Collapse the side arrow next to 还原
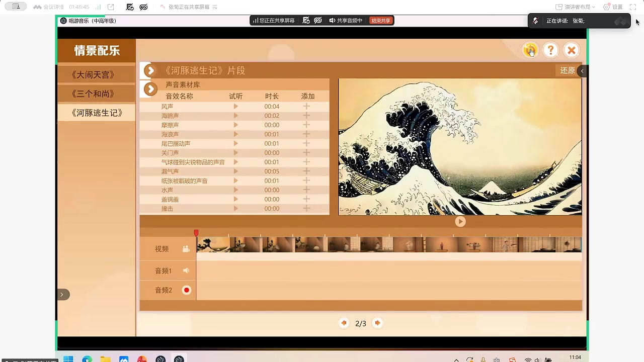 tap(582, 71)
